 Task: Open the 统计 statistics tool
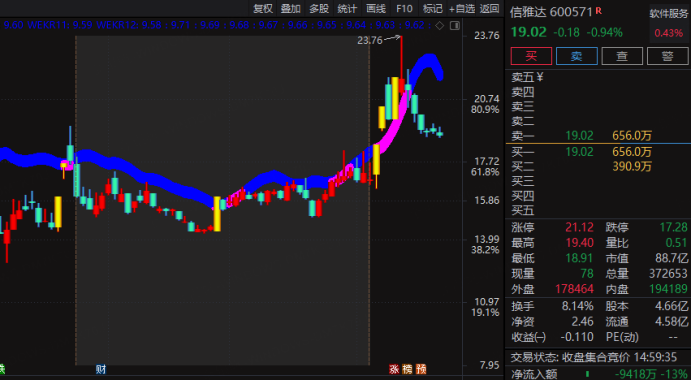(x=347, y=8)
